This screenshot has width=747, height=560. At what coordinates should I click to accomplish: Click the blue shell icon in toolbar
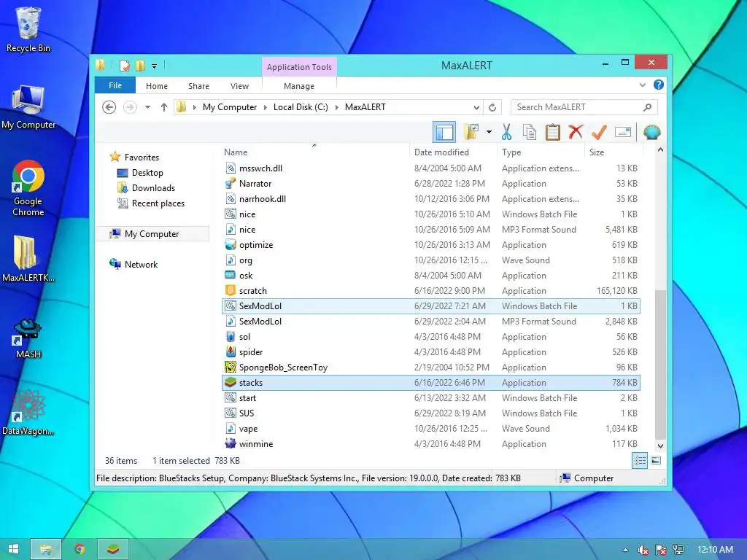coord(651,133)
